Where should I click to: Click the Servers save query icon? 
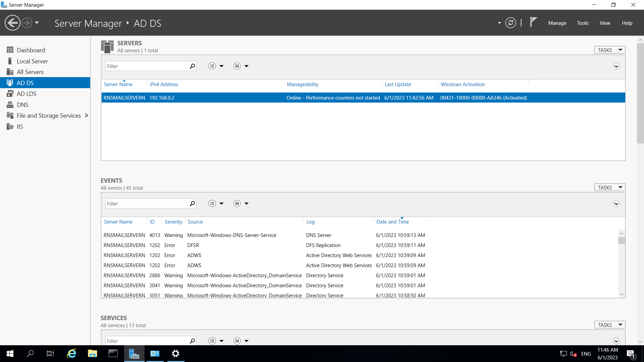click(237, 66)
